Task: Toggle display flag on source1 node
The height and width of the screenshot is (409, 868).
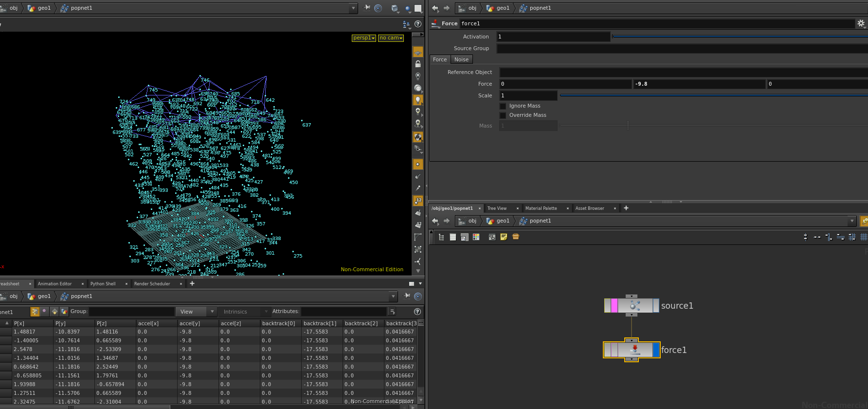Action: (x=656, y=306)
